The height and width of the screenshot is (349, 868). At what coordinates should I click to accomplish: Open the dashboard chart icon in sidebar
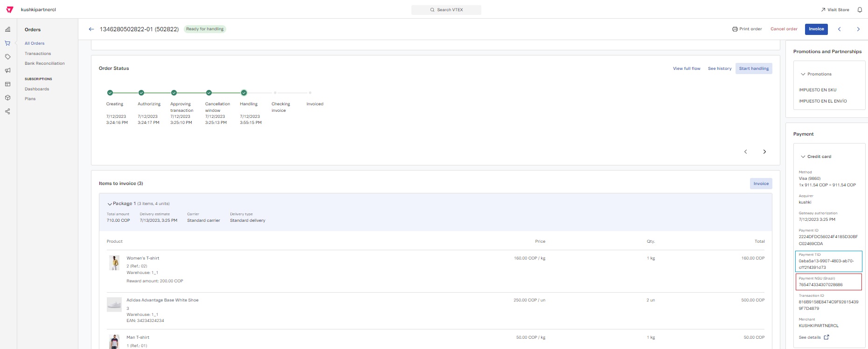click(8, 29)
